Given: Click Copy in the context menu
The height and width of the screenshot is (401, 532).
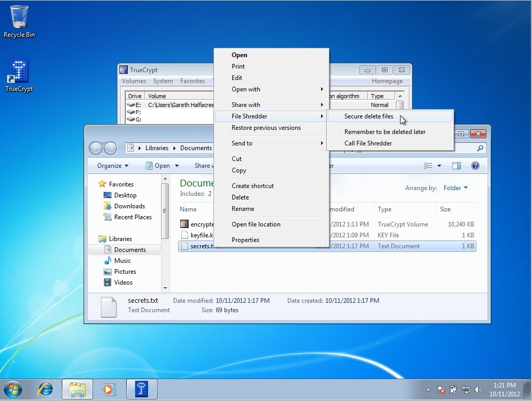Looking at the screenshot, I should [272, 170].
